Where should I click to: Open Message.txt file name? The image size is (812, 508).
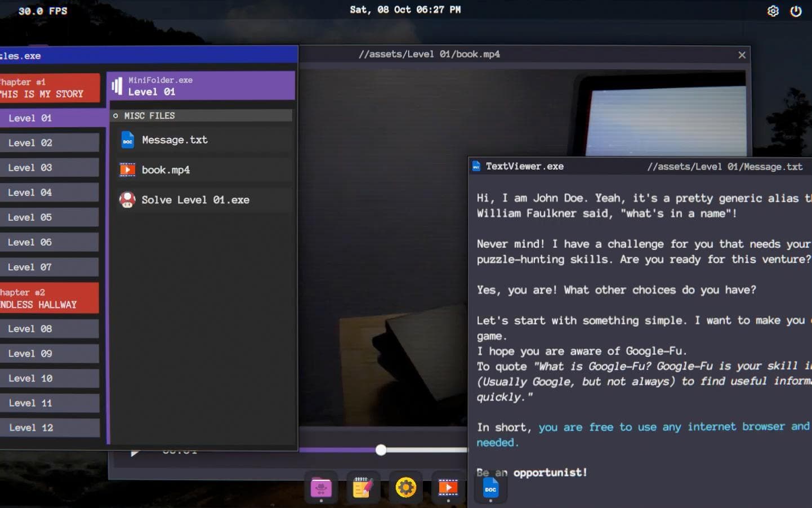tap(175, 140)
